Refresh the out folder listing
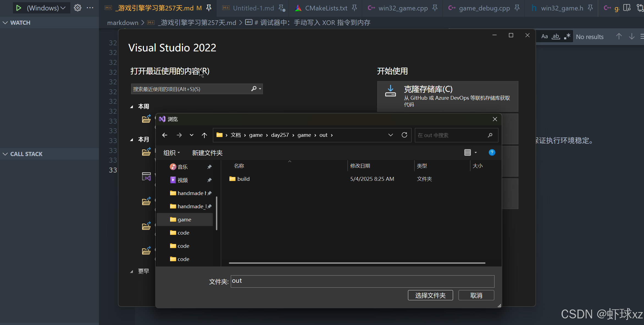 click(404, 135)
